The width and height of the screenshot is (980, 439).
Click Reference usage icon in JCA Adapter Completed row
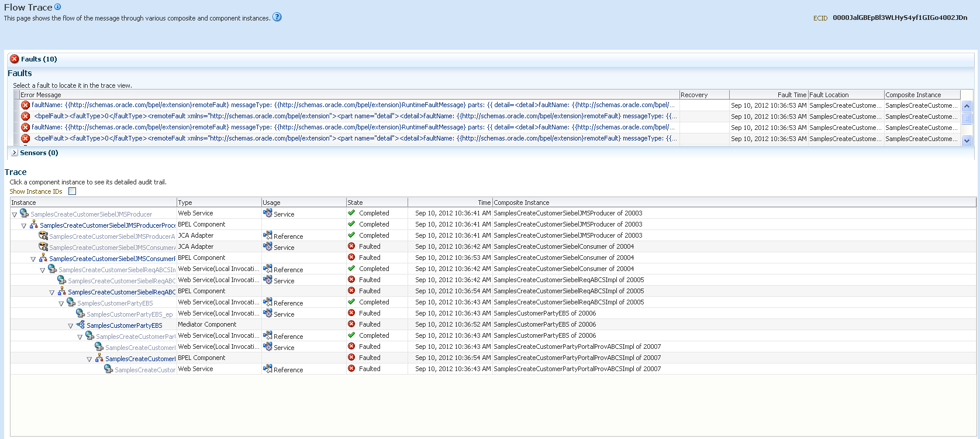pos(267,235)
